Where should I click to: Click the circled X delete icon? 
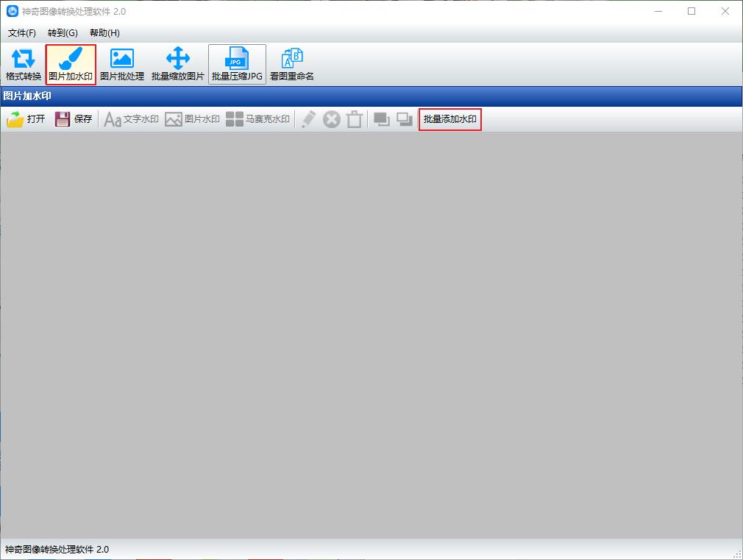pos(332,119)
